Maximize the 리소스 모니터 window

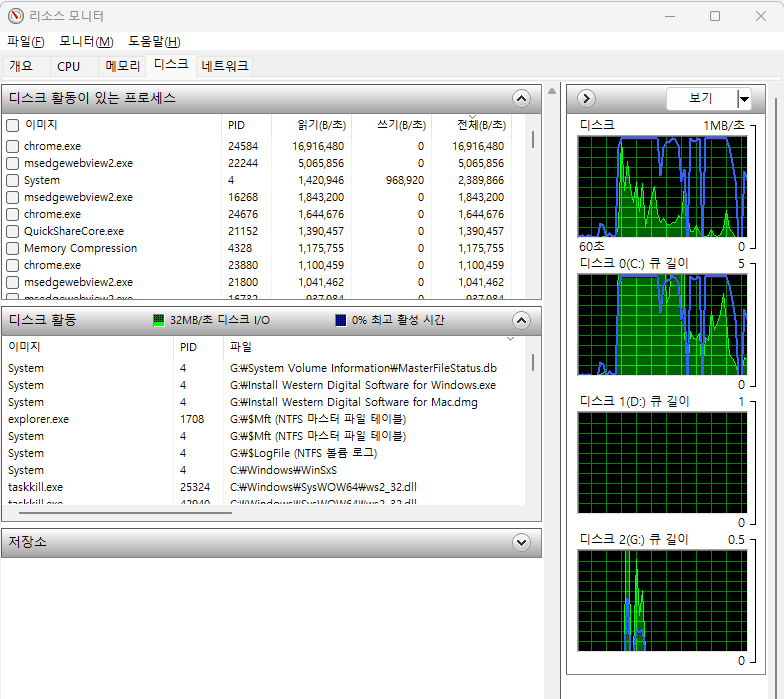[715, 16]
